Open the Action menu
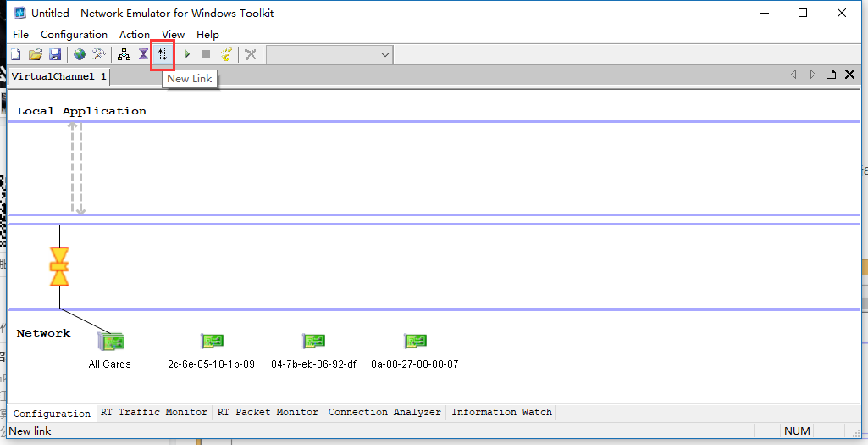 click(x=135, y=35)
